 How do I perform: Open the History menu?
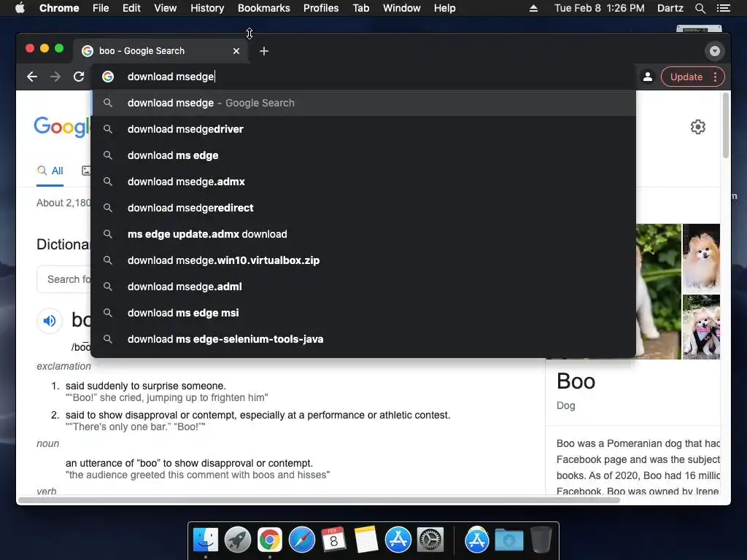207,8
